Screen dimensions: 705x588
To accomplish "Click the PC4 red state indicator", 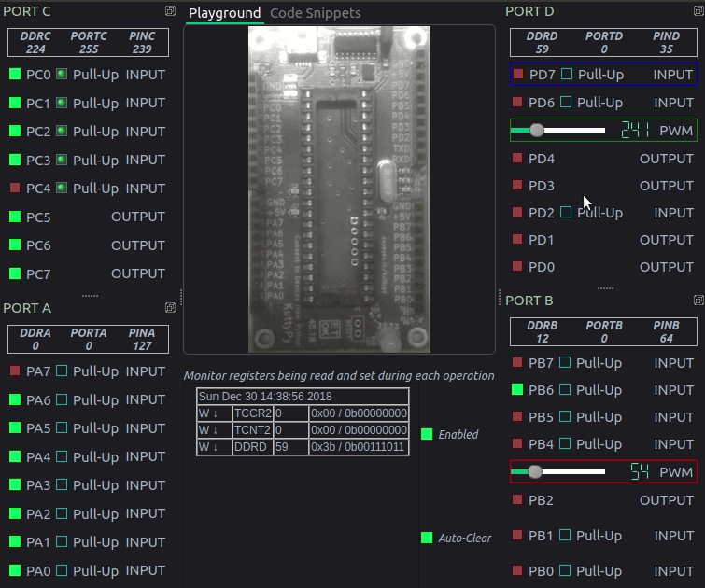I will point(15,189).
